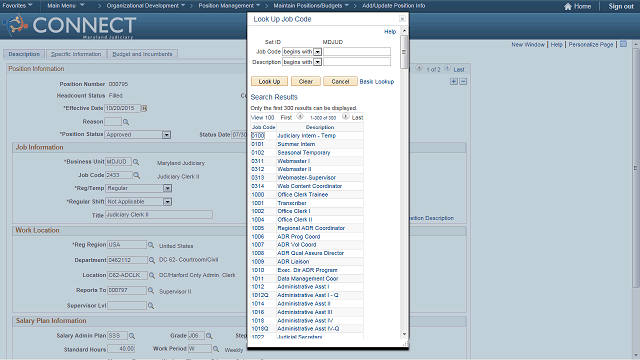Click the Grade lookup magnifier icon
Viewport: 640px width, 360px height.
tap(209, 336)
